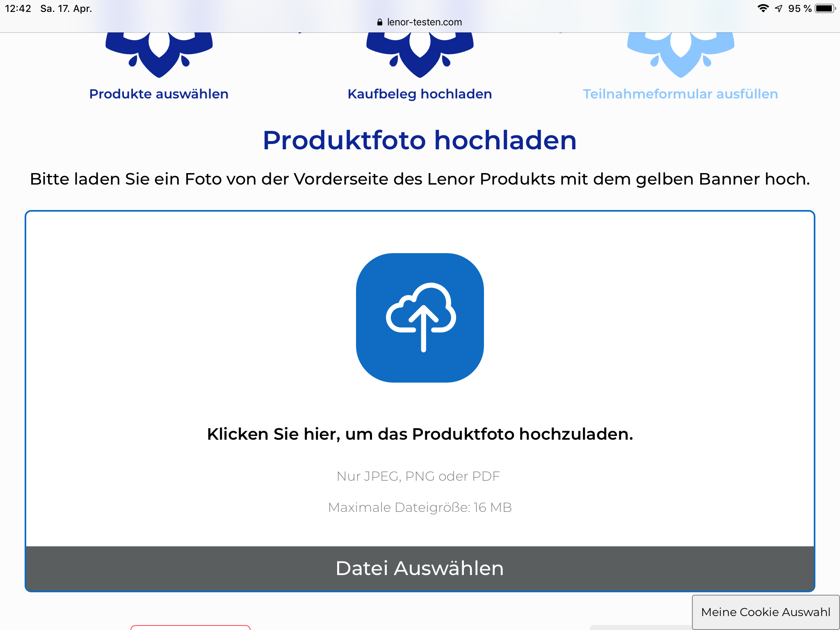Screen dimensions: 840x630
Task: Select the Teilnahmeformular ausfüllen step
Action: point(680,94)
